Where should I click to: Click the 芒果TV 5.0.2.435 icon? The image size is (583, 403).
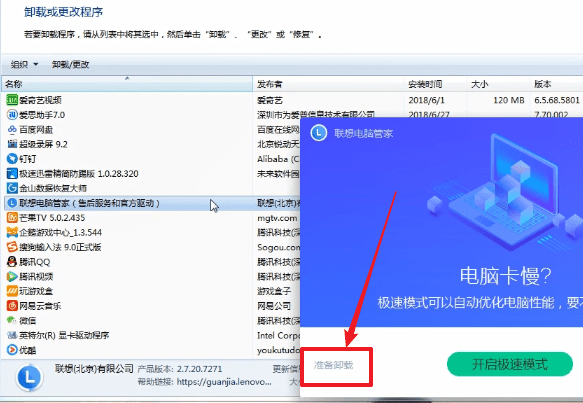coord(12,217)
